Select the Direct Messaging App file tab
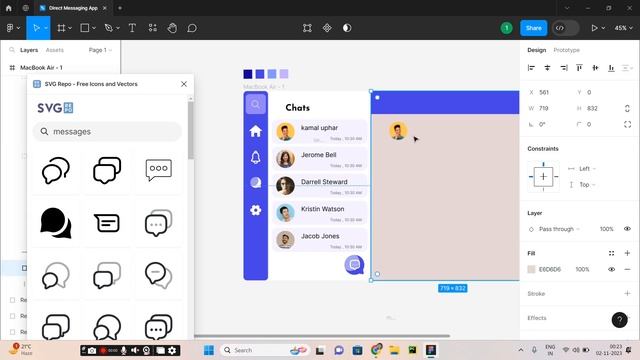640x360 pixels. pyautogui.click(x=73, y=8)
